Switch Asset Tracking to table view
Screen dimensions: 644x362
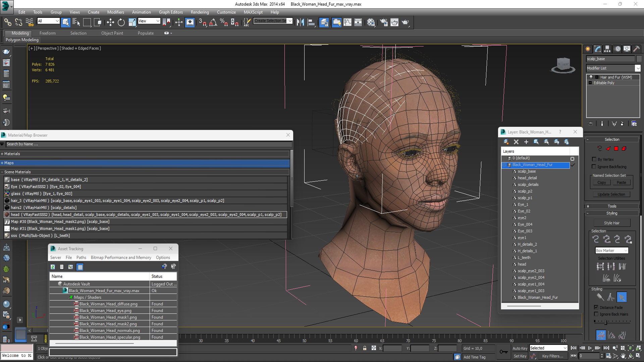pyautogui.click(x=80, y=267)
